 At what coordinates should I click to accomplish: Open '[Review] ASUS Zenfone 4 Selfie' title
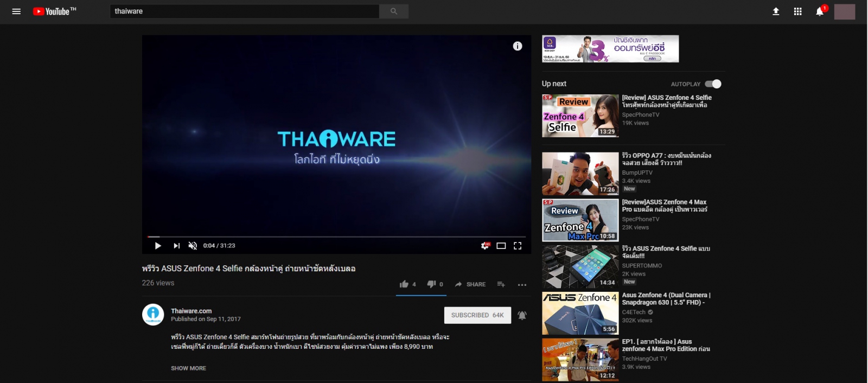(x=667, y=101)
